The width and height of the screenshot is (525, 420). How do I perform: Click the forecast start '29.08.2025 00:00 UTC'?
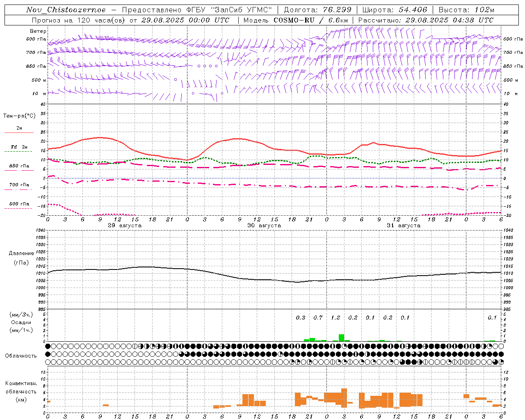coord(185,20)
